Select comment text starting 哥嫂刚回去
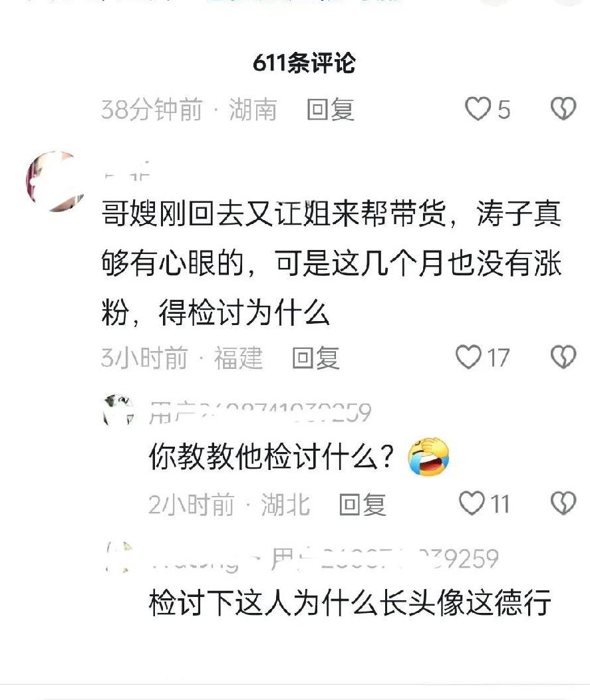Screen dimensions: 590x700 click(331, 263)
